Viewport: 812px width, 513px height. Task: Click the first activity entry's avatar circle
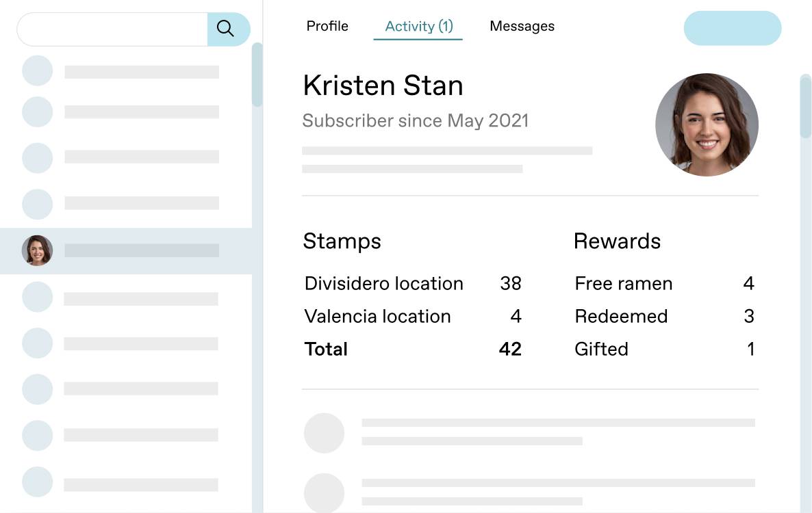324,433
